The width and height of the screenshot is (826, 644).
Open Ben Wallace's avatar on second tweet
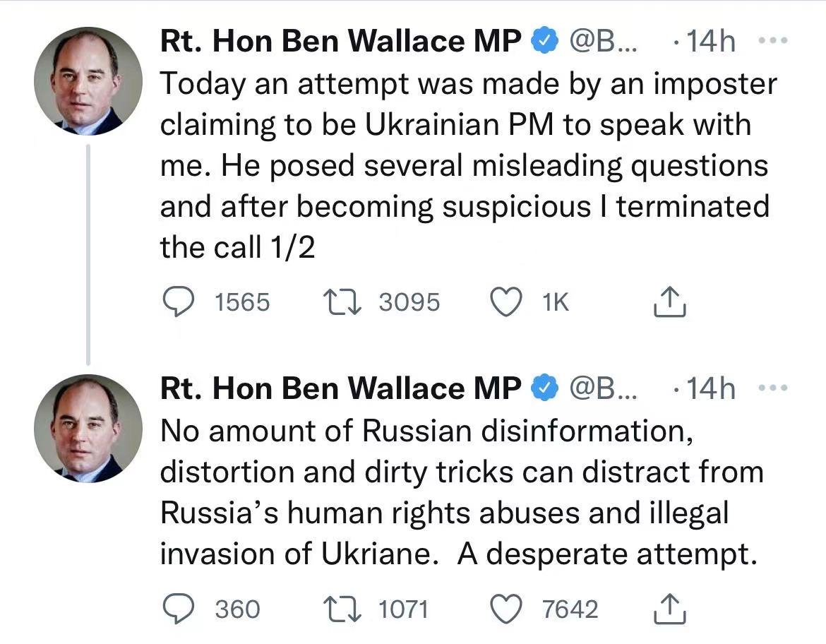click(x=88, y=428)
